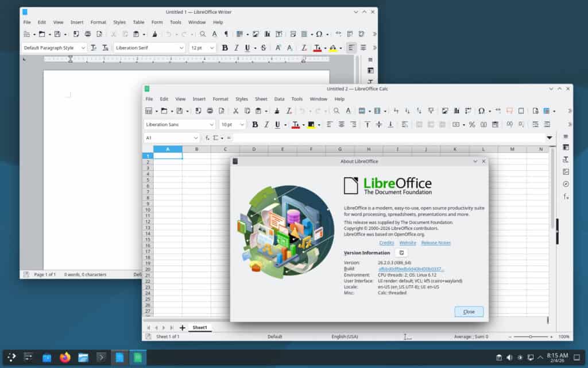Select the Clone Formatting paintbrush in Calc

click(x=276, y=110)
